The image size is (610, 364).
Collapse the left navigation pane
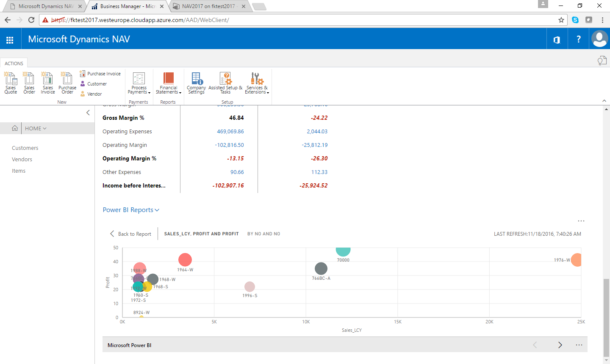88,113
